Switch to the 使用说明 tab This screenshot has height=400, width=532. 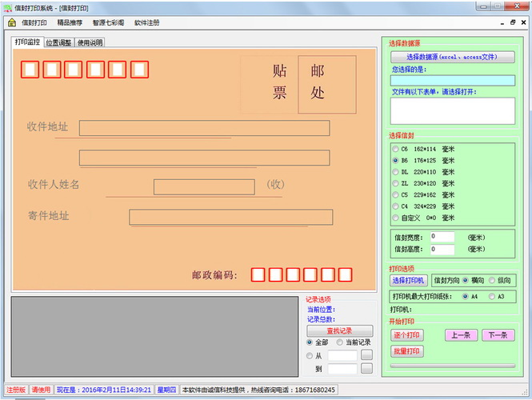90,42
